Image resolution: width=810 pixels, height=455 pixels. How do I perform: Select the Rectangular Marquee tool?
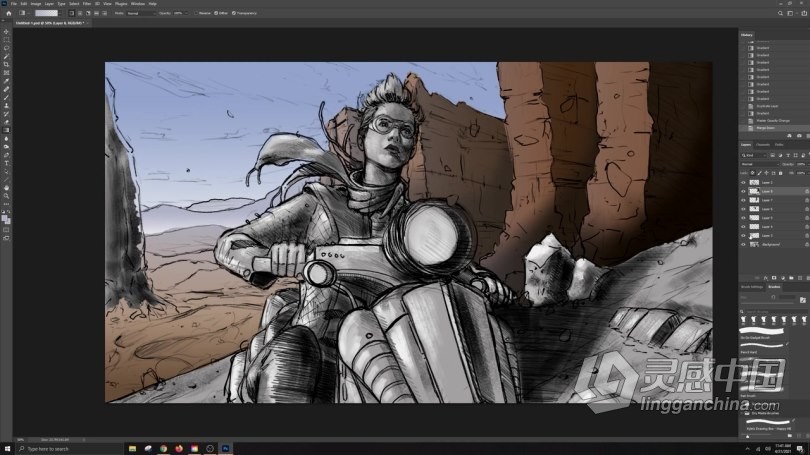pos(6,39)
